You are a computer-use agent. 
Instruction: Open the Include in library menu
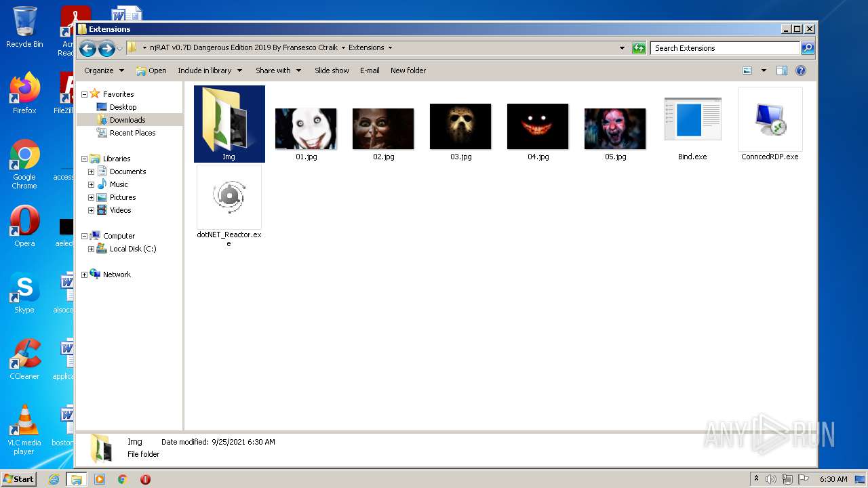[210, 70]
